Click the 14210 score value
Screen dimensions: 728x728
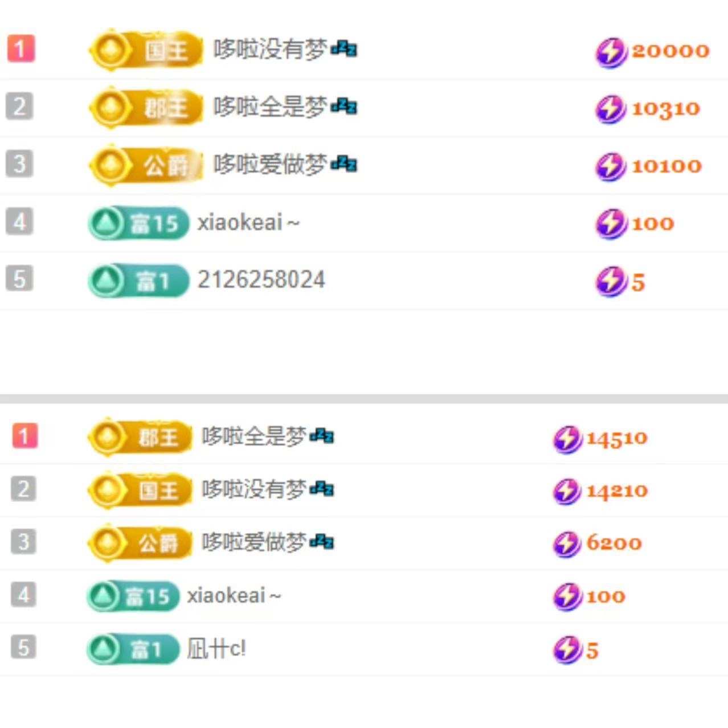pos(617,491)
